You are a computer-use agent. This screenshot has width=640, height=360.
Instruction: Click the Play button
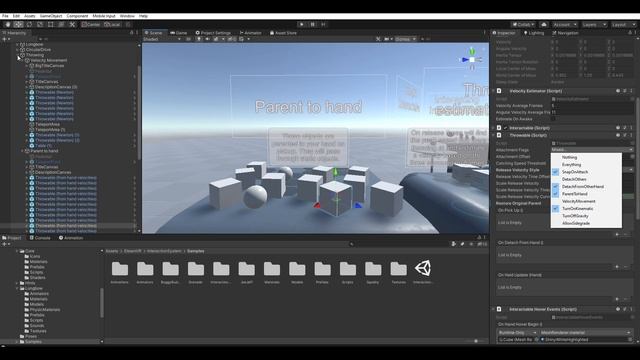click(x=302, y=24)
